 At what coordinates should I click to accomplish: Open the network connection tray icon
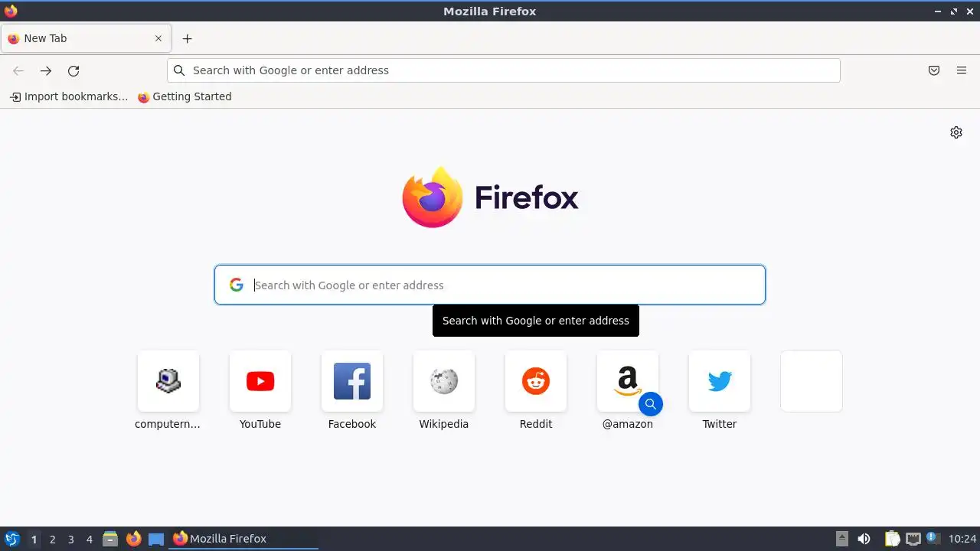[x=913, y=539]
